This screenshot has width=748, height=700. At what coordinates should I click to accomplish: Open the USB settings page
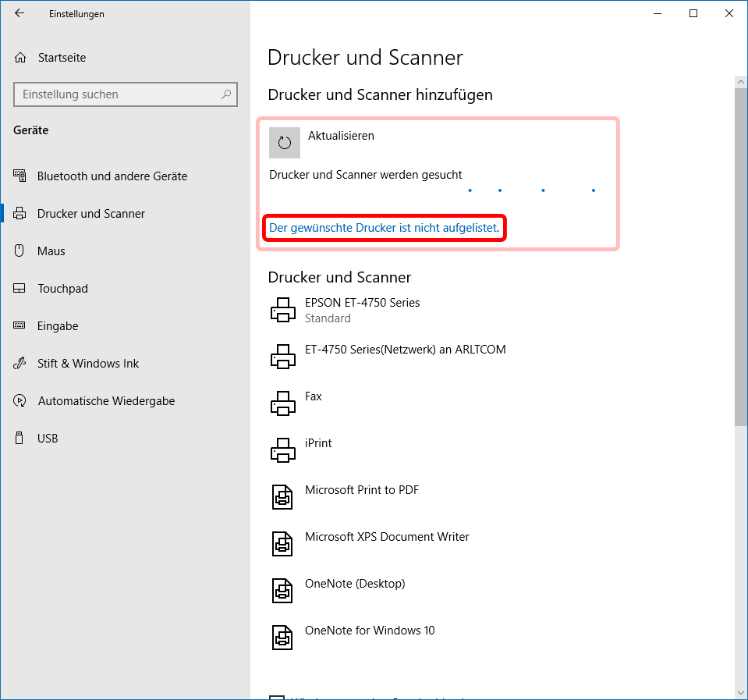point(48,439)
